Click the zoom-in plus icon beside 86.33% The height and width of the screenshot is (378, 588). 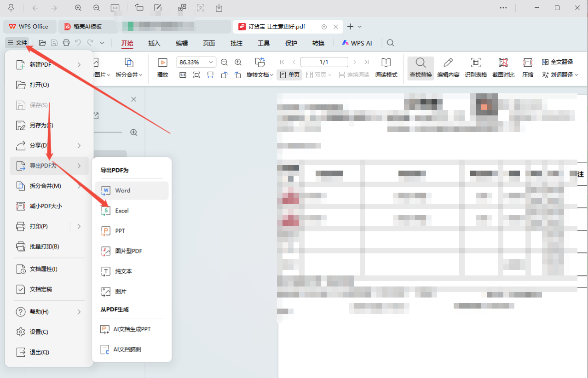[x=238, y=62]
